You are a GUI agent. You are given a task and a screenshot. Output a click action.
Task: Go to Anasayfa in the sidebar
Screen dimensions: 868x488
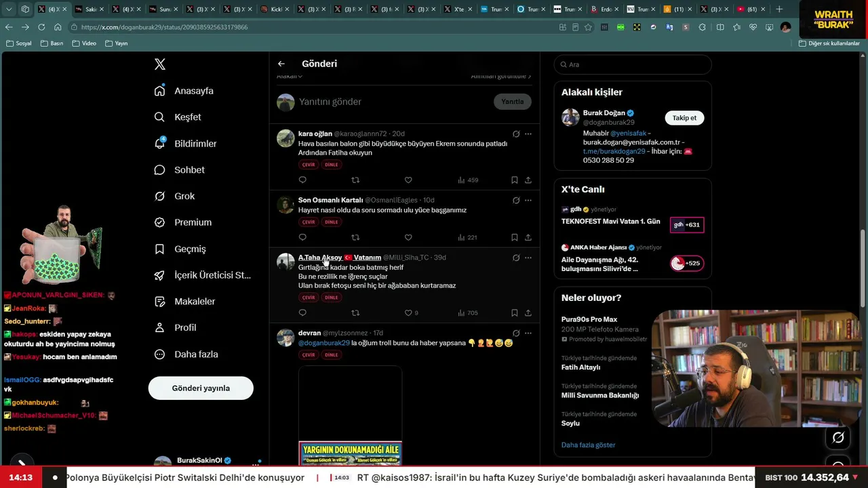[184, 91]
